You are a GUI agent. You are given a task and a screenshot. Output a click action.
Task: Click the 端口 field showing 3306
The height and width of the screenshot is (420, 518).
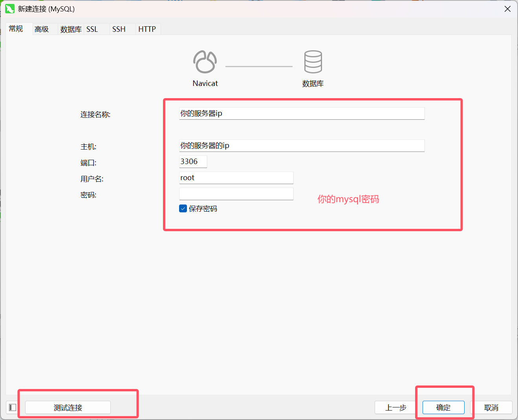tap(193, 161)
